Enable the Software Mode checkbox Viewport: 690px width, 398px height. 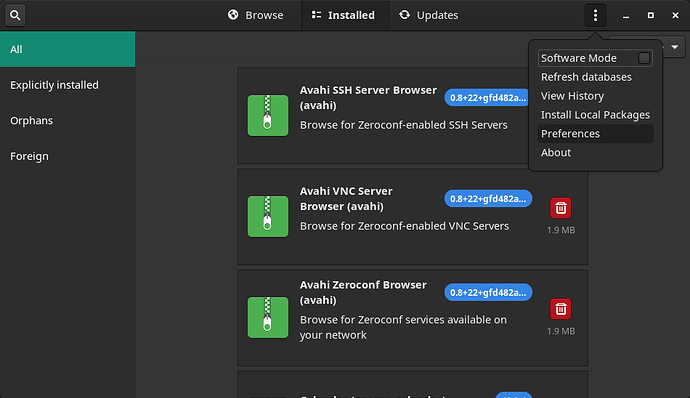644,58
